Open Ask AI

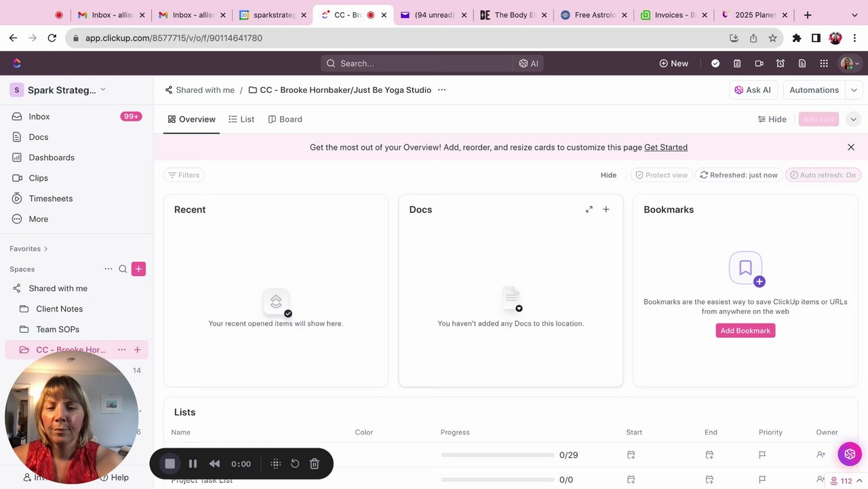753,90
